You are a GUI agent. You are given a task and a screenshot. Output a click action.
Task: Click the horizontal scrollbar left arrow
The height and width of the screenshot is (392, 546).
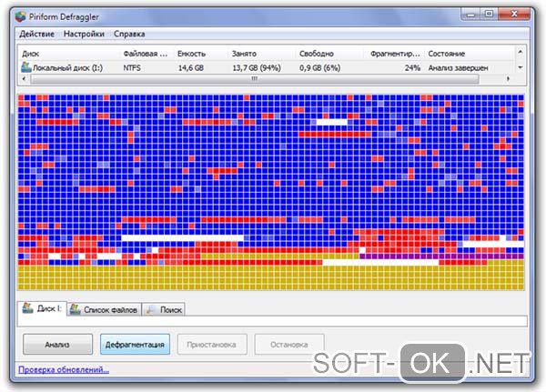tap(24, 79)
